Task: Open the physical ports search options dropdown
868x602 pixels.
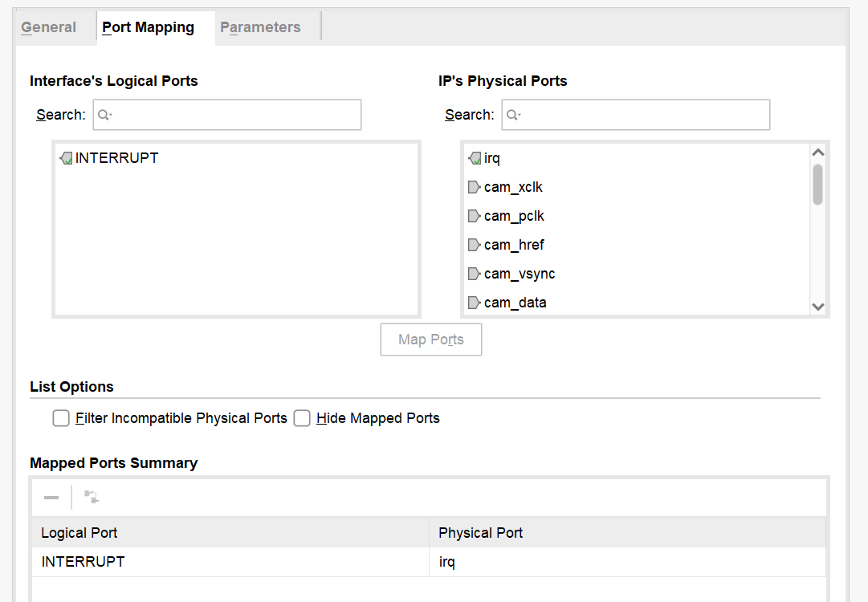Action: coord(514,115)
